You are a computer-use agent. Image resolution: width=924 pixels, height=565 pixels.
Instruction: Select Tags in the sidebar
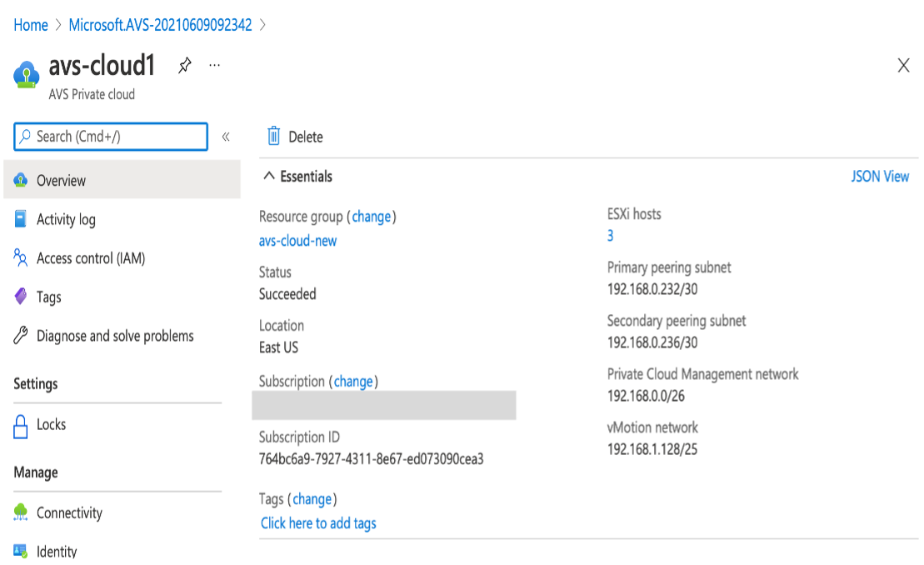[49, 297]
